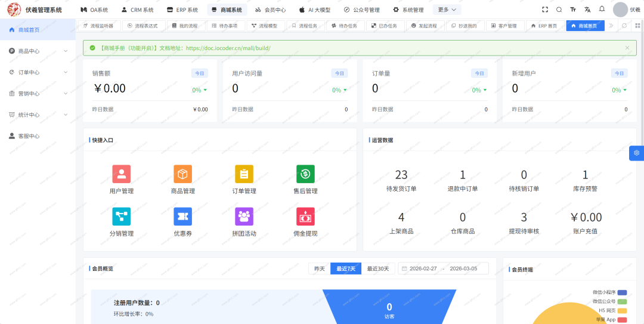Click the search magnifier icon in header
This screenshot has height=324, width=644.
click(x=559, y=10)
